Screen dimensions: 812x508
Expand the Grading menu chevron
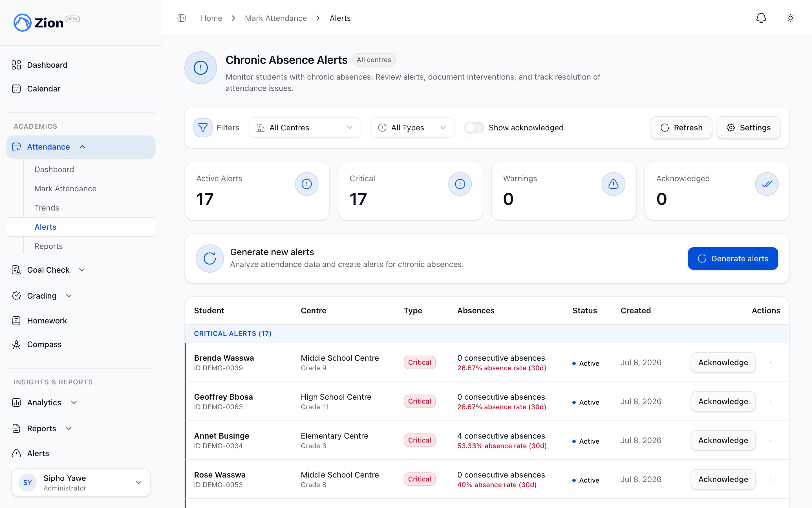pos(69,296)
